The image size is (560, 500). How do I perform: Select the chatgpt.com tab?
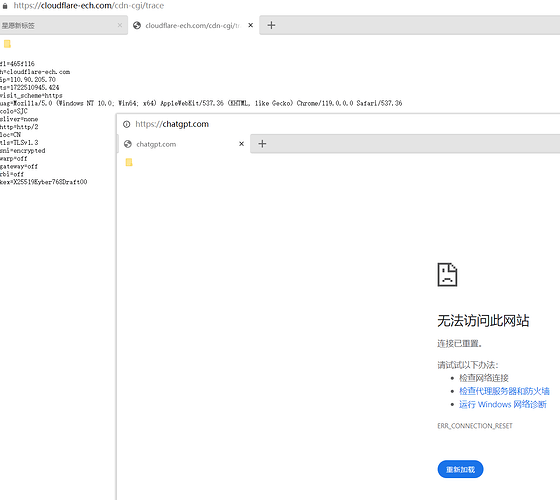tap(184, 144)
